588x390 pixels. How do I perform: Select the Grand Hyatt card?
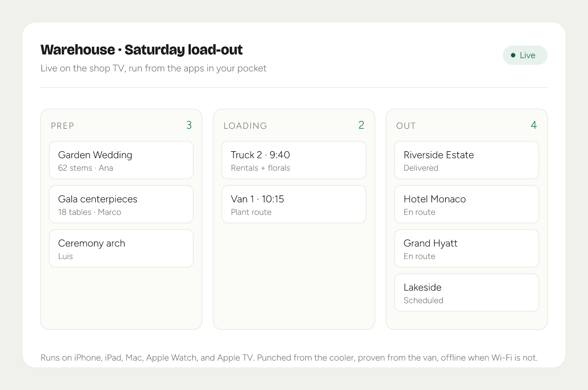467,248
